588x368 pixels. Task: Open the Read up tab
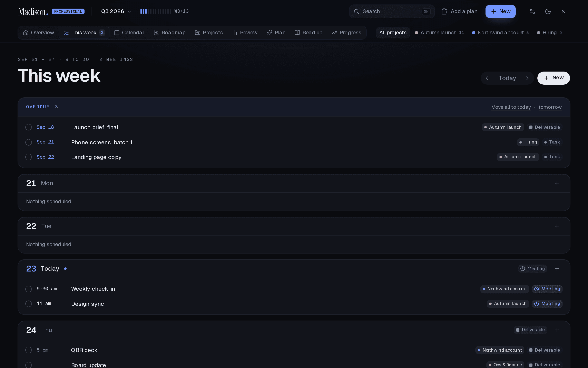point(308,33)
